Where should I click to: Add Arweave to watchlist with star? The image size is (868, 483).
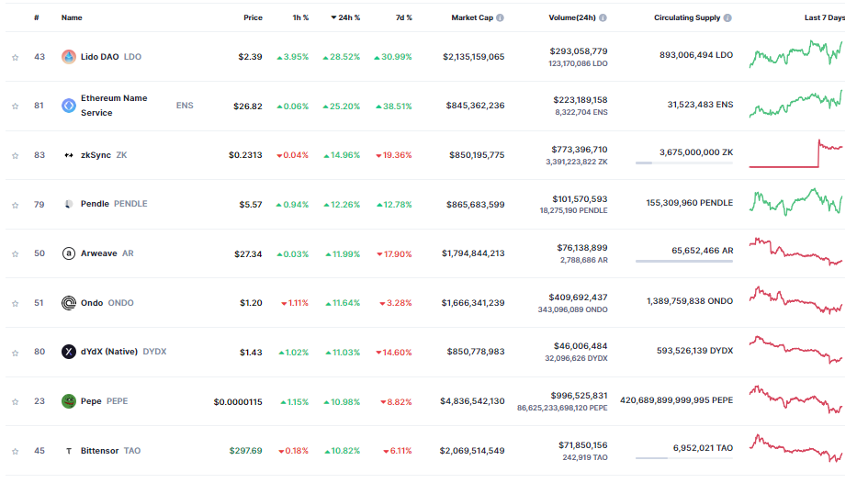16,254
